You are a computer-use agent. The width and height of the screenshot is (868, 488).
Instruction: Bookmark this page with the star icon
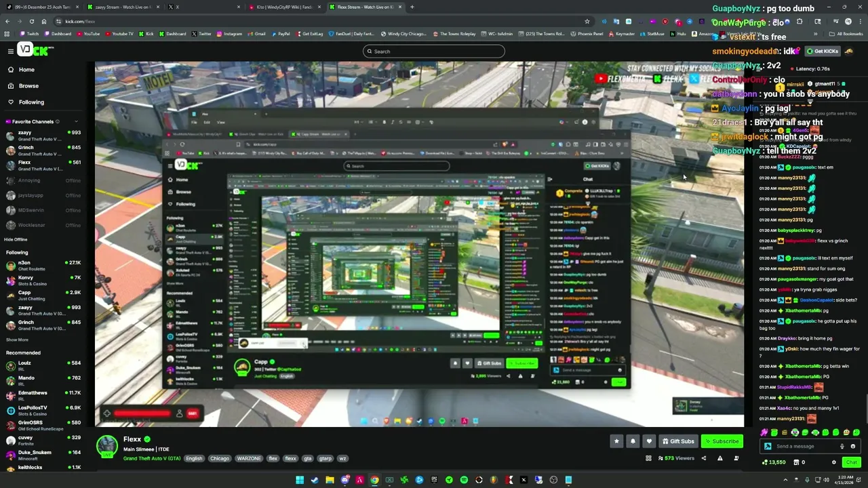click(x=587, y=21)
